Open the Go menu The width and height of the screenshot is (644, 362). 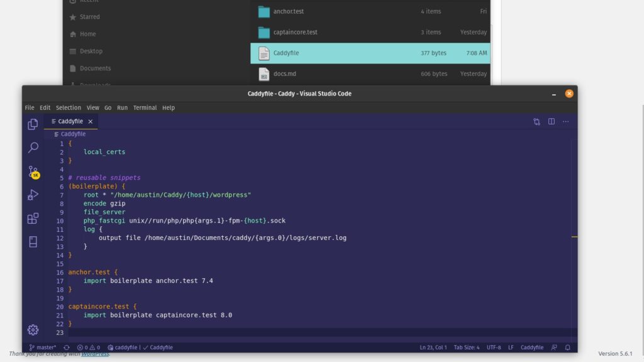tap(108, 107)
